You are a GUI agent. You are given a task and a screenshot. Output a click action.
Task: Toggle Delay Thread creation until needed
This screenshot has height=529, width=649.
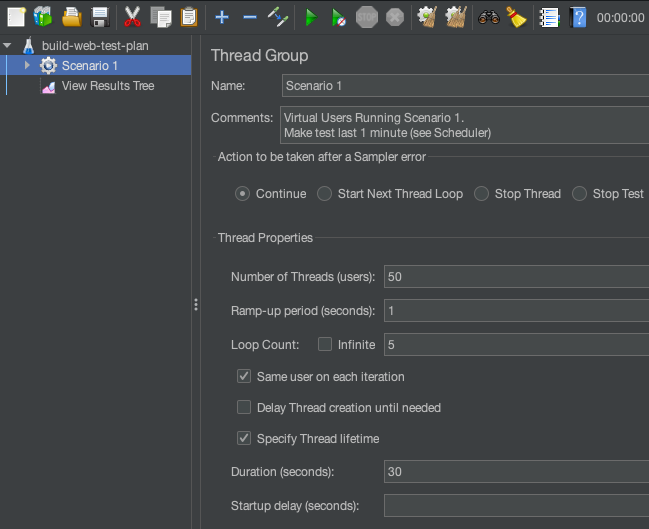point(244,408)
